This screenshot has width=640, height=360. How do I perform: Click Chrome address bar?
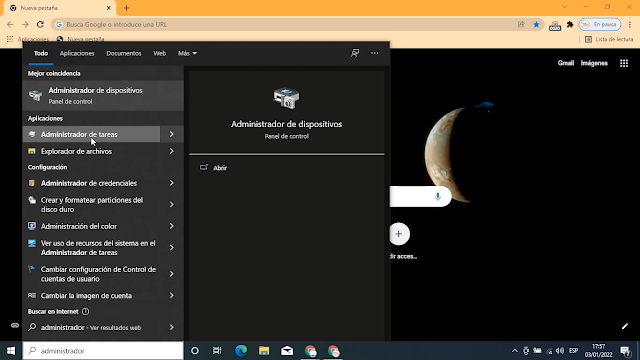(286, 24)
